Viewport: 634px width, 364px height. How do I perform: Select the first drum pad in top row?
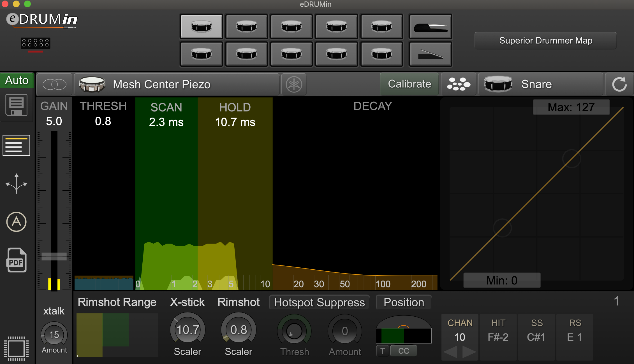coord(202,27)
